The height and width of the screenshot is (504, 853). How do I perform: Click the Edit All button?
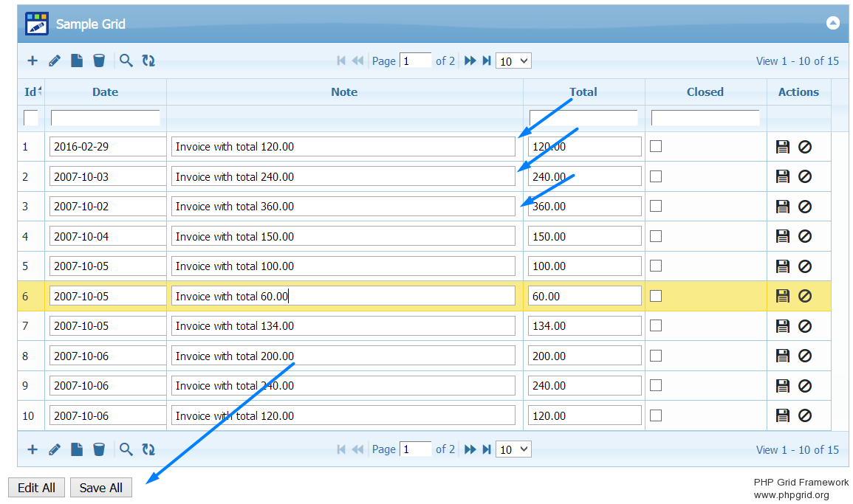[x=37, y=488]
